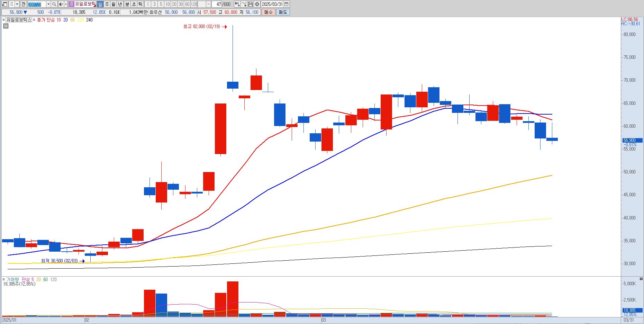Screen dimensions: 644x324
Task: Click the 전 button in toolbar
Action: pos(23,4)
